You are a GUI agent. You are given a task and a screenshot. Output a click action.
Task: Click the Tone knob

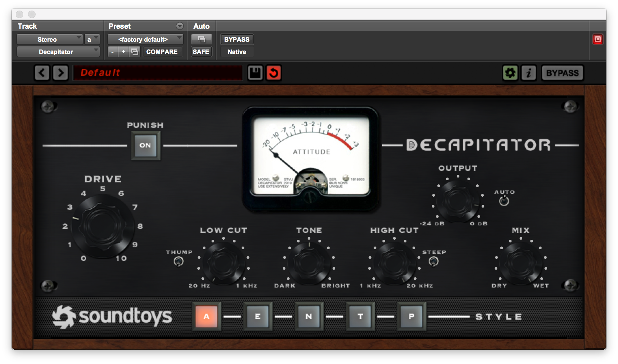coord(309,263)
